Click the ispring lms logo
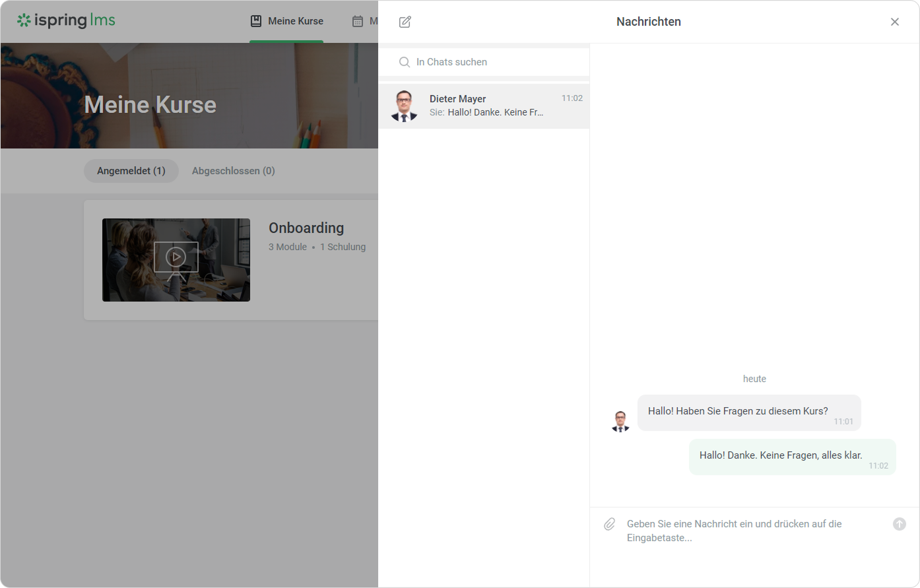This screenshot has height=588, width=920. pyautogui.click(x=66, y=21)
